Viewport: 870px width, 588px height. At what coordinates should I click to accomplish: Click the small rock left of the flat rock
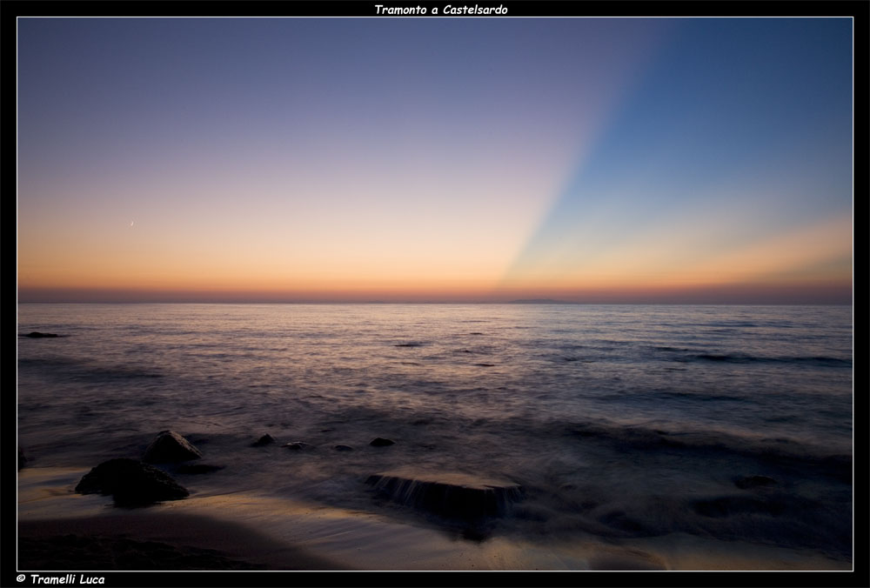click(381, 443)
